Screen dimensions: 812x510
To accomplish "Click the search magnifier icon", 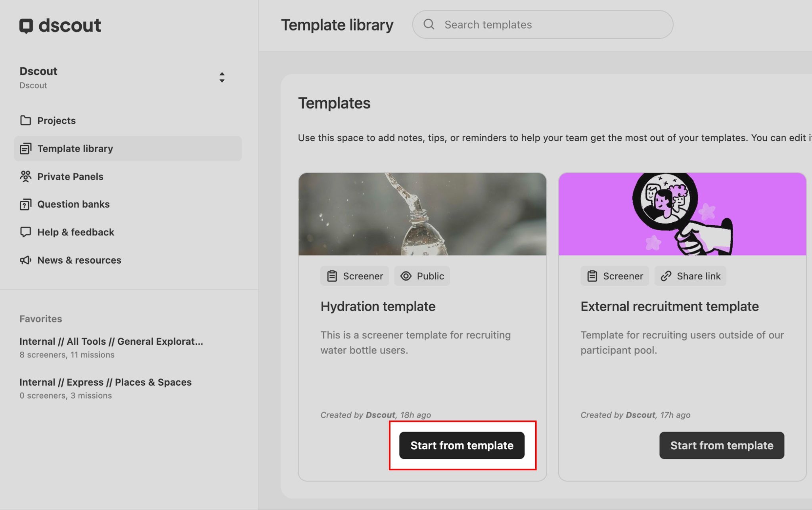I will pos(429,25).
